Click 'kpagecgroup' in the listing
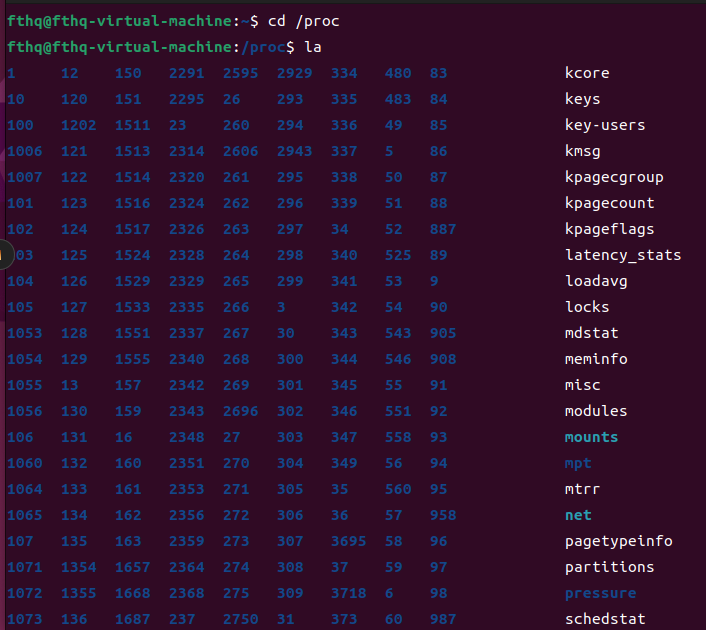Image resolution: width=706 pixels, height=630 pixels. 614,177
